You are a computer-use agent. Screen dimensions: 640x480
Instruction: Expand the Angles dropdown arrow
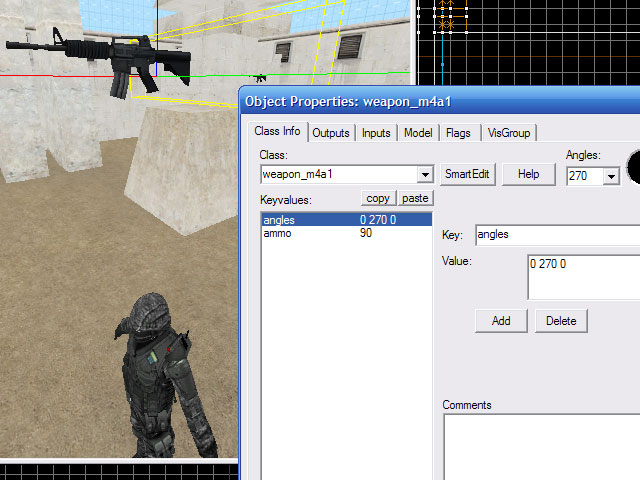point(611,176)
